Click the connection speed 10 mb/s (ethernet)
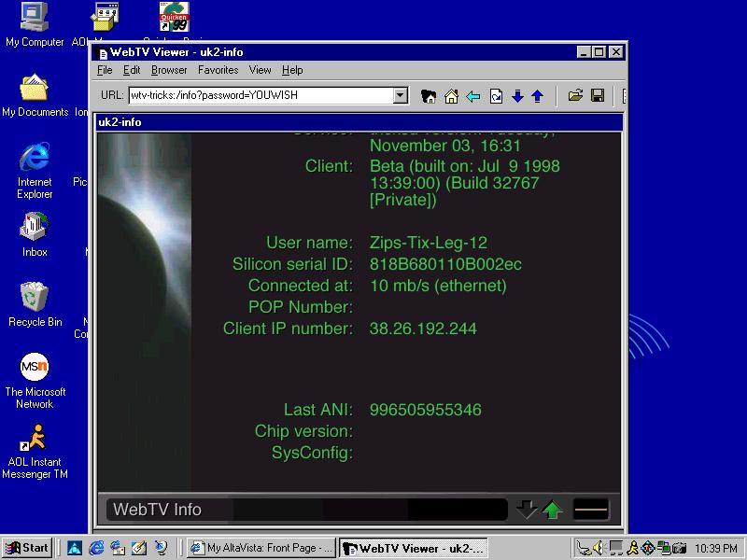The height and width of the screenshot is (560, 747). [438, 286]
